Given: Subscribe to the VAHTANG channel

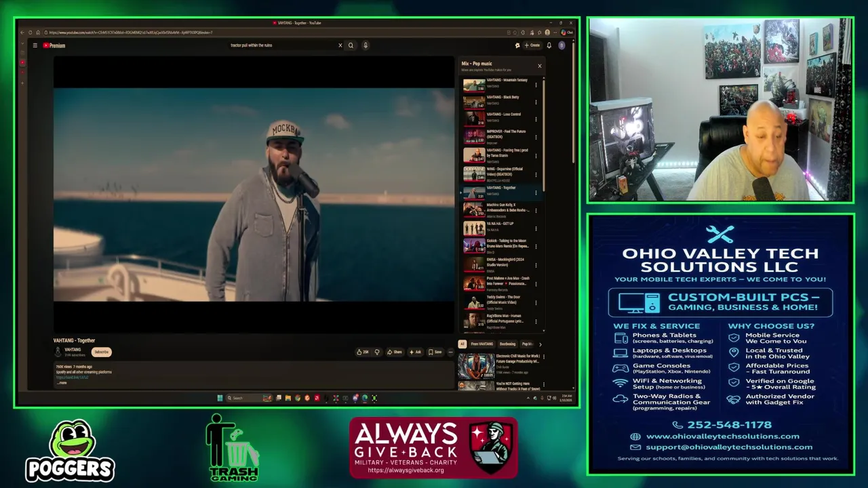Looking at the screenshot, I should [x=102, y=352].
